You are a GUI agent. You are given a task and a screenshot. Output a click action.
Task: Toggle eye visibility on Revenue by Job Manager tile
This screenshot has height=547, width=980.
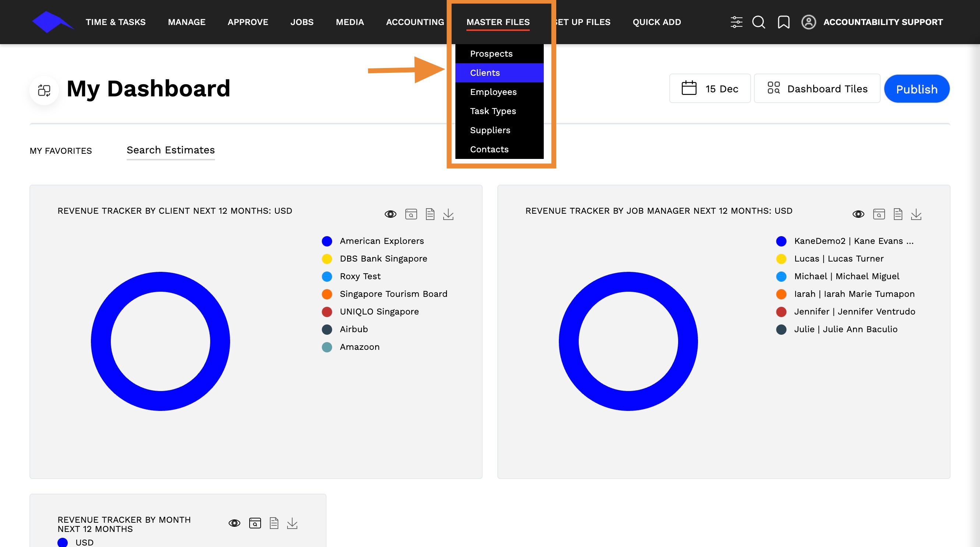[x=858, y=214]
